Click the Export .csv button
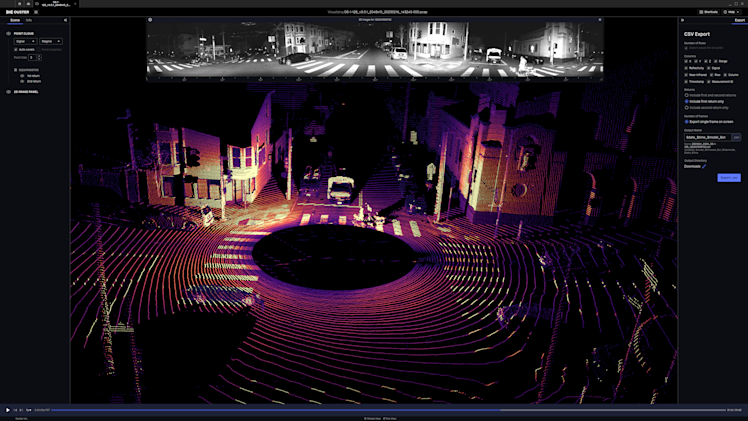Image resolution: width=748 pixels, height=421 pixels. coord(729,177)
